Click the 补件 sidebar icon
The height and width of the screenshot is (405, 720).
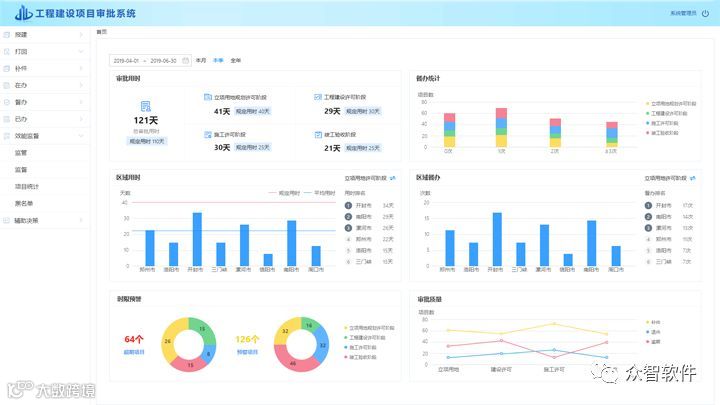point(6,68)
